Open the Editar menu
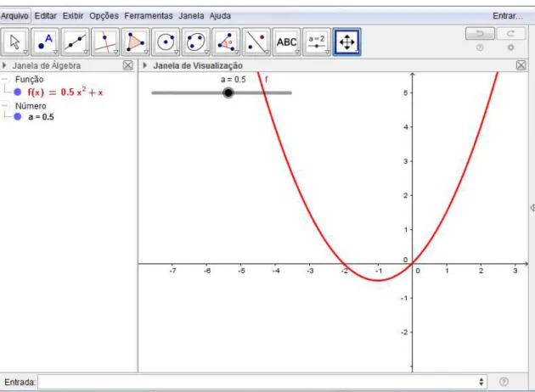535x392 pixels. pyautogui.click(x=45, y=15)
